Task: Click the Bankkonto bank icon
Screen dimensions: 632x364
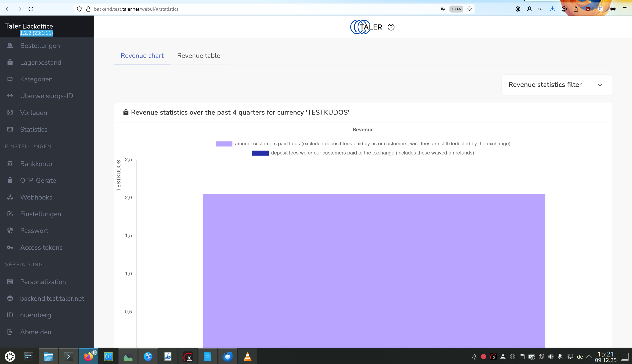Action: tap(10, 164)
